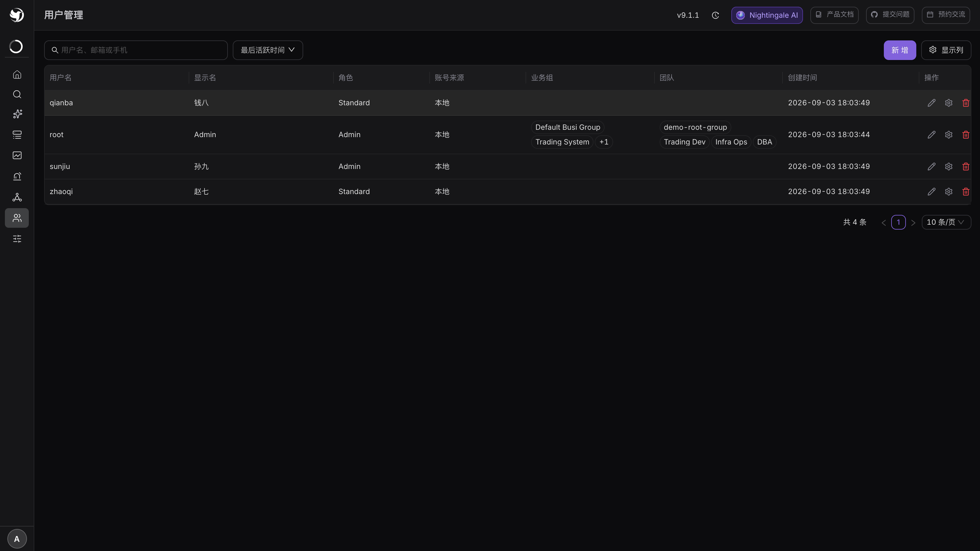Click the Infra Ops team tag
This screenshot has height=551, width=980.
coord(731,142)
